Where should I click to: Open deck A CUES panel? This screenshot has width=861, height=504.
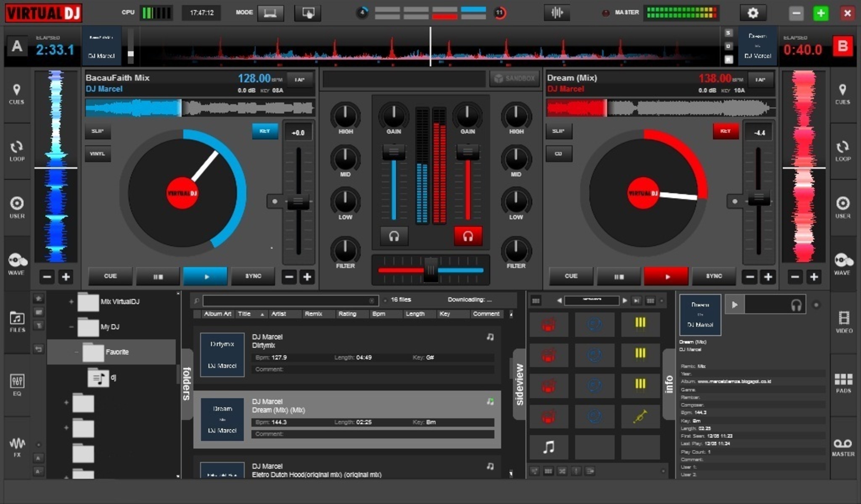16,94
